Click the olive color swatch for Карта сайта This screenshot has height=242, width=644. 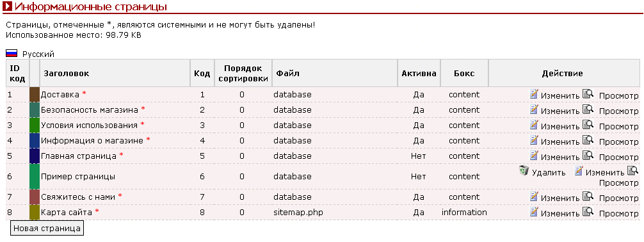point(35,213)
